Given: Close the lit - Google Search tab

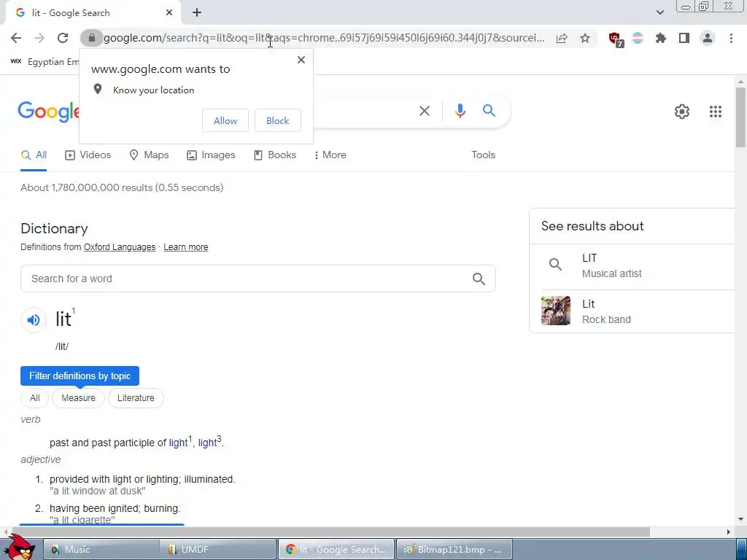Looking at the screenshot, I should 169,13.
